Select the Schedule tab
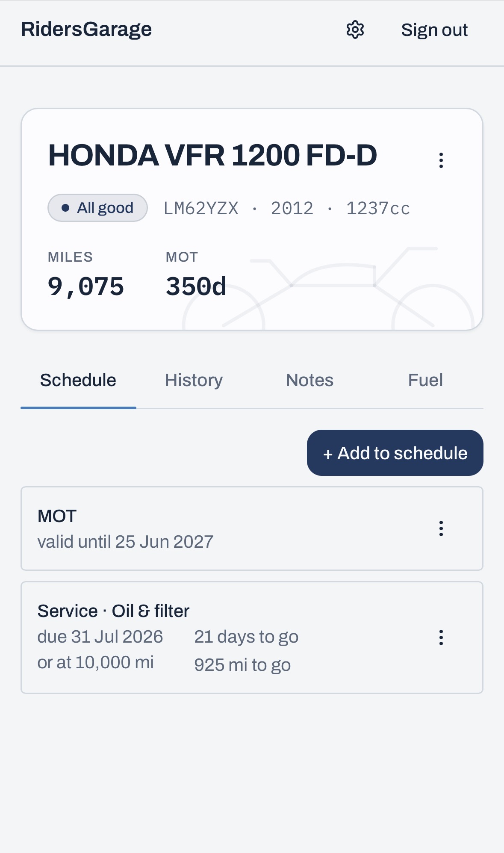This screenshot has height=853, width=504. click(78, 380)
